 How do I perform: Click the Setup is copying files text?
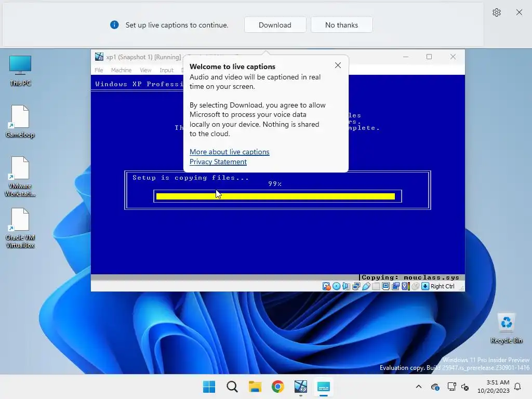click(x=191, y=178)
